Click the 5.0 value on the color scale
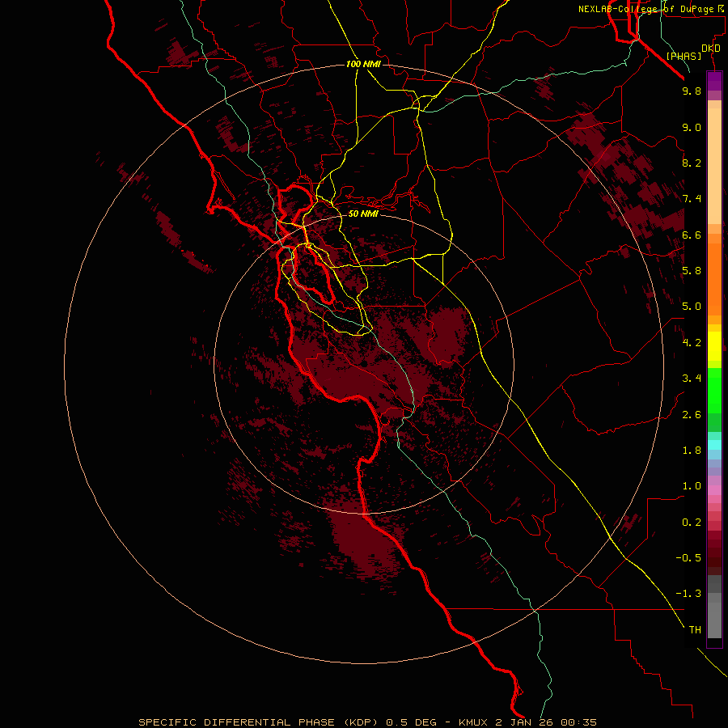The width and height of the screenshot is (728, 728). pyautogui.click(x=692, y=307)
